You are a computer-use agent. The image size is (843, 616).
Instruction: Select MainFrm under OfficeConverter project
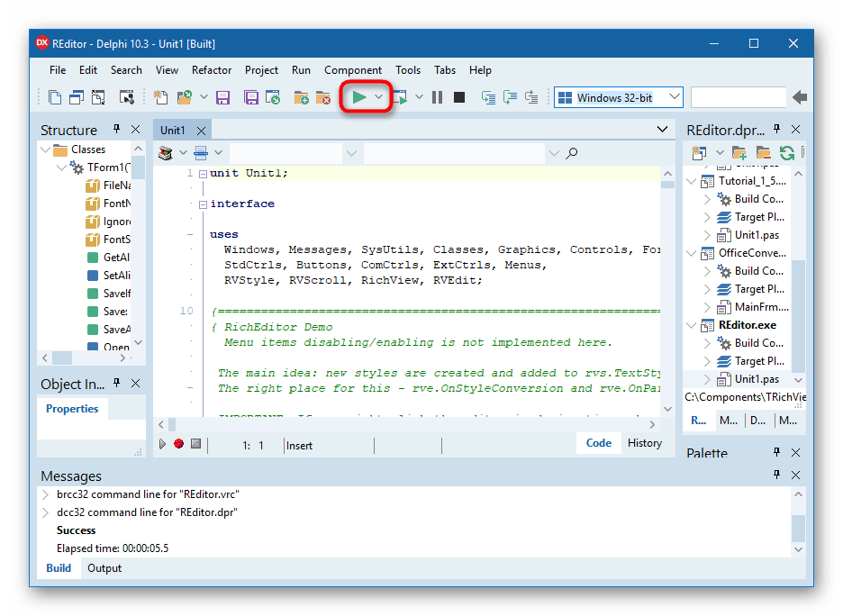761,307
